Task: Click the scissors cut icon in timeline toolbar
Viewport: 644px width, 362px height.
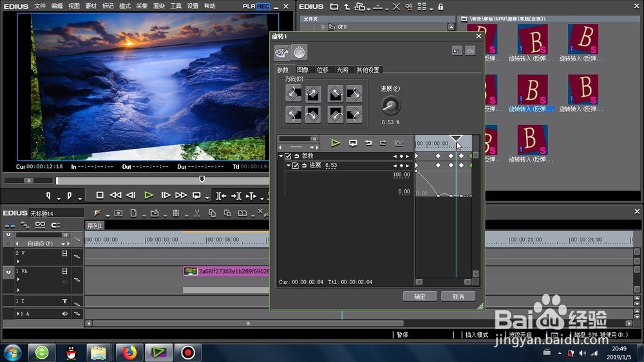Action: point(197,213)
